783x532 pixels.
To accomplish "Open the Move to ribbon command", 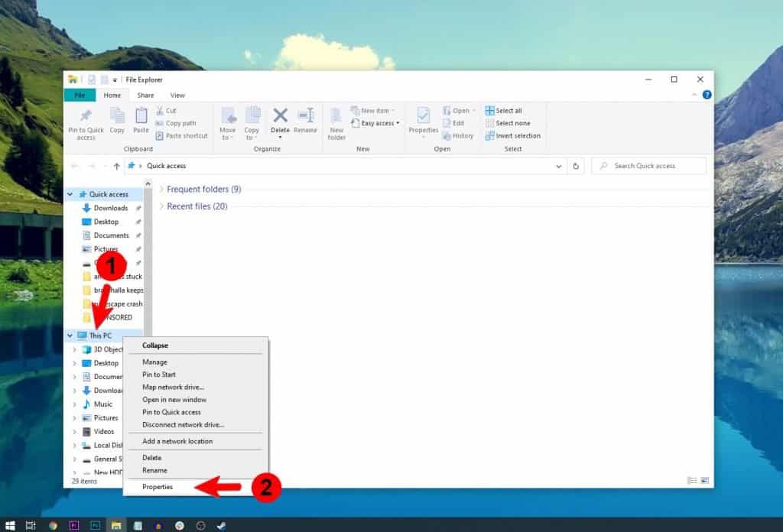I will pos(228,123).
